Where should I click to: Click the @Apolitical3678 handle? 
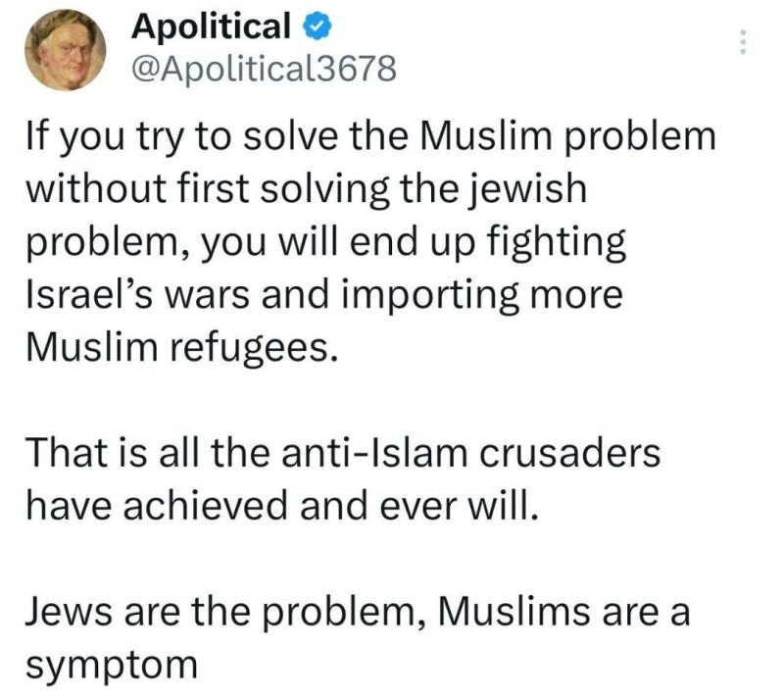click(264, 69)
